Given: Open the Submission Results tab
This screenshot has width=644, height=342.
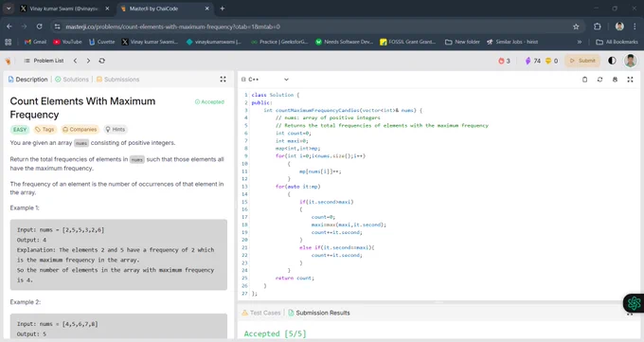Looking at the screenshot, I should pos(319,313).
